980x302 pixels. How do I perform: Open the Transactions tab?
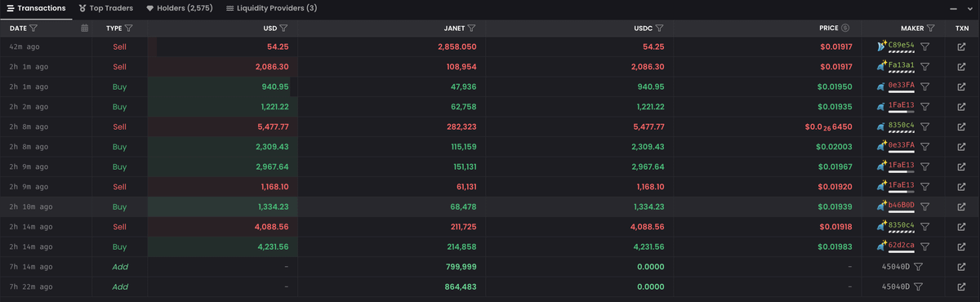tap(37, 8)
